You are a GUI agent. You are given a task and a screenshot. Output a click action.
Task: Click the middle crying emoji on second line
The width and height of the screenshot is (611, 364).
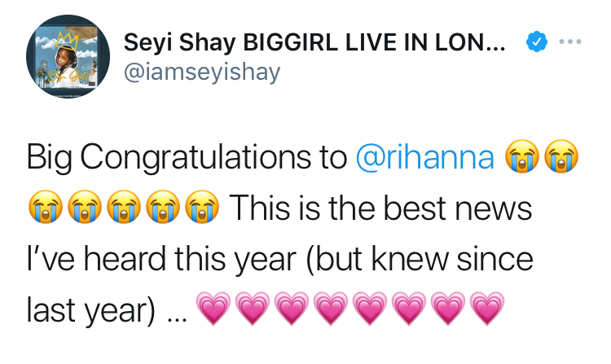tap(124, 209)
